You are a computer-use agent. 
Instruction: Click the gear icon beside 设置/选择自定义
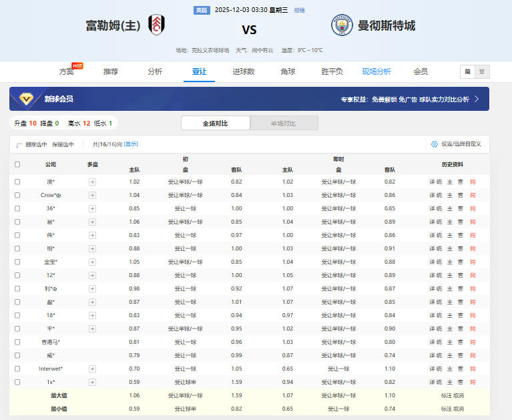pos(435,144)
